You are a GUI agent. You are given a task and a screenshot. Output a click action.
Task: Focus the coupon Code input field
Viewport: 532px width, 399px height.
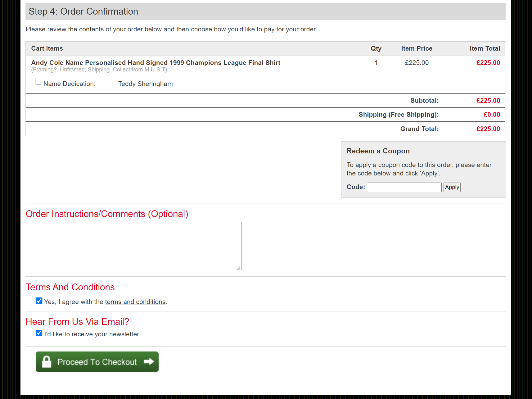tap(404, 187)
